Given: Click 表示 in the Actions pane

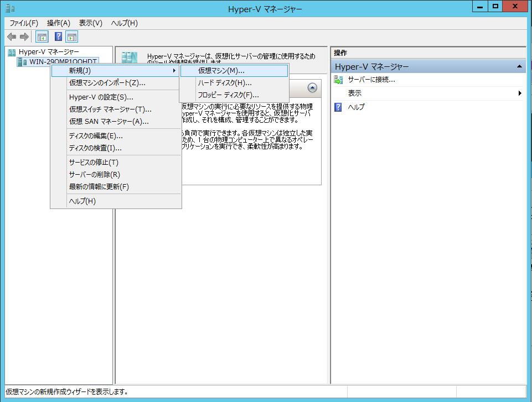Looking at the screenshot, I should (x=354, y=93).
